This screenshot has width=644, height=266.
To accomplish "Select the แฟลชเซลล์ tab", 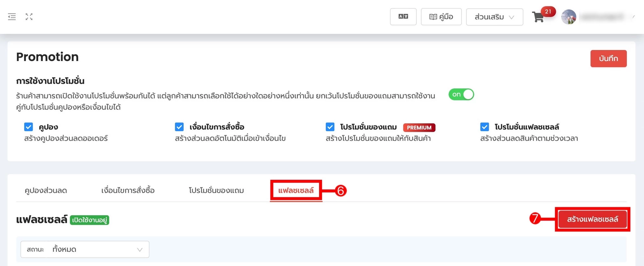I will tap(296, 190).
